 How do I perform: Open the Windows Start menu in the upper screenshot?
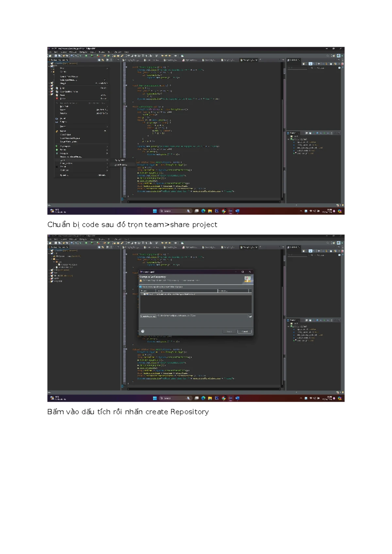(x=155, y=211)
